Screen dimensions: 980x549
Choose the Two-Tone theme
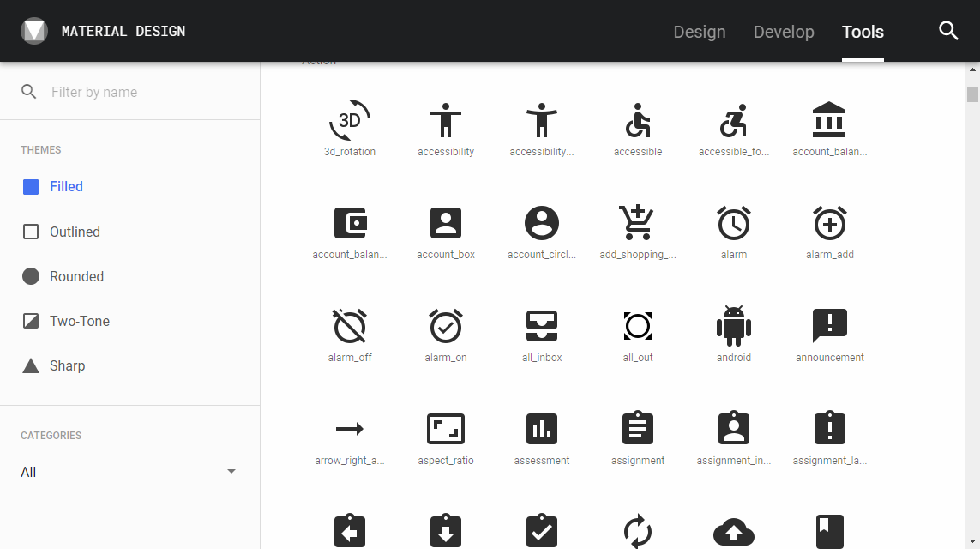(80, 321)
